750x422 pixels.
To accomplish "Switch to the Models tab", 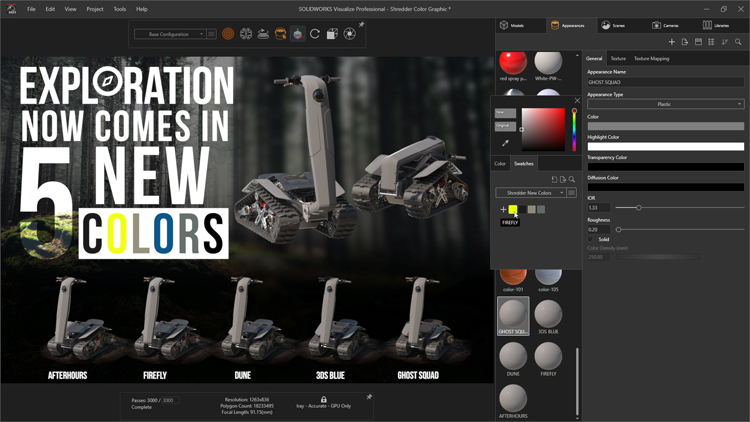I will click(520, 25).
